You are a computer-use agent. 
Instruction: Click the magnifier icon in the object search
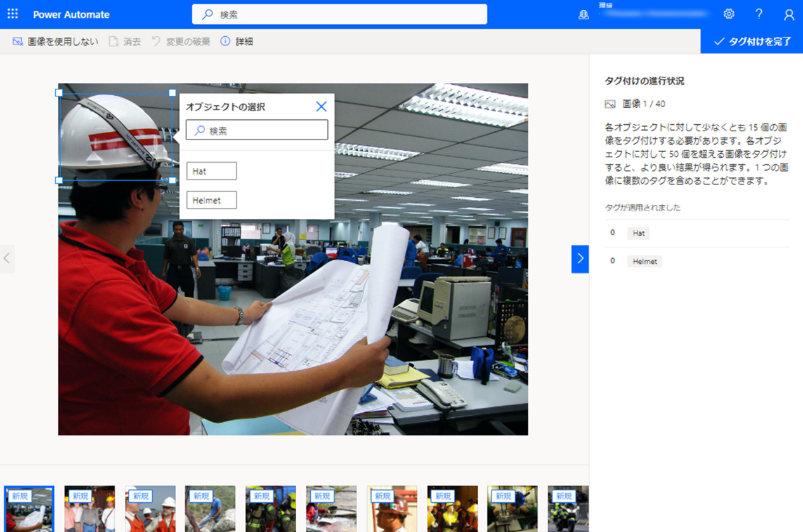(199, 131)
